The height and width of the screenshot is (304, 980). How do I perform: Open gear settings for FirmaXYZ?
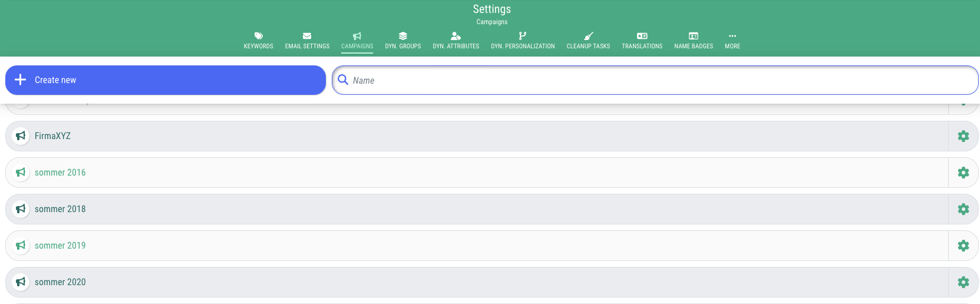963,136
